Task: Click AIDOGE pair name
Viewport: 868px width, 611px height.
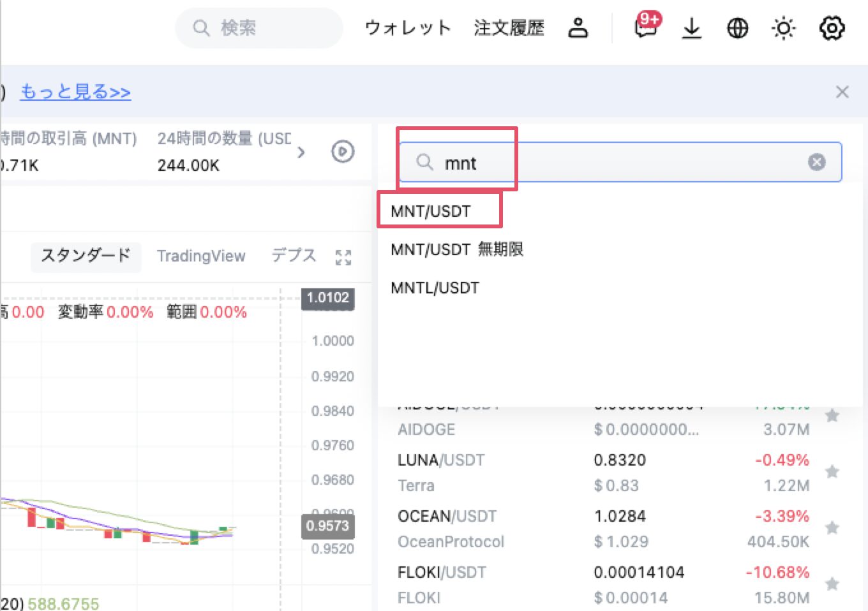Action: click(x=426, y=429)
